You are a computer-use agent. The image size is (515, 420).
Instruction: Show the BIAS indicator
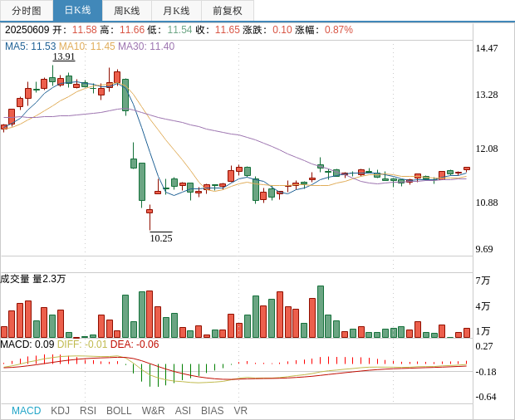point(212,410)
